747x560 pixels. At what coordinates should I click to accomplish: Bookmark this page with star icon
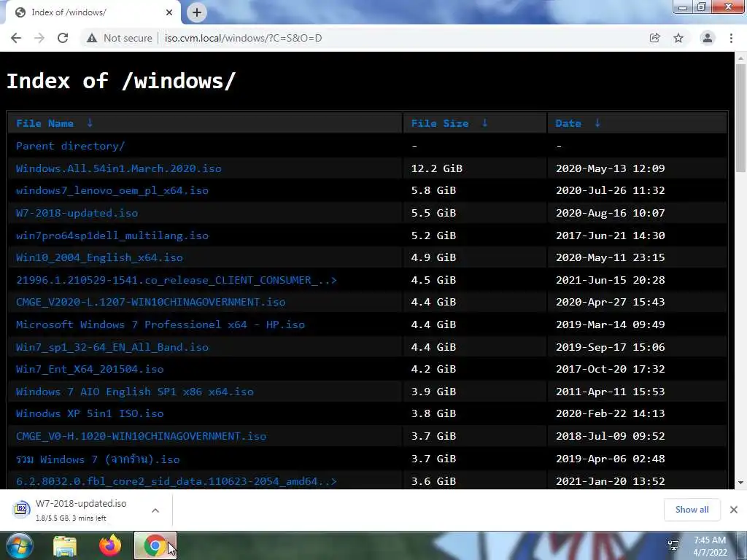678,38
